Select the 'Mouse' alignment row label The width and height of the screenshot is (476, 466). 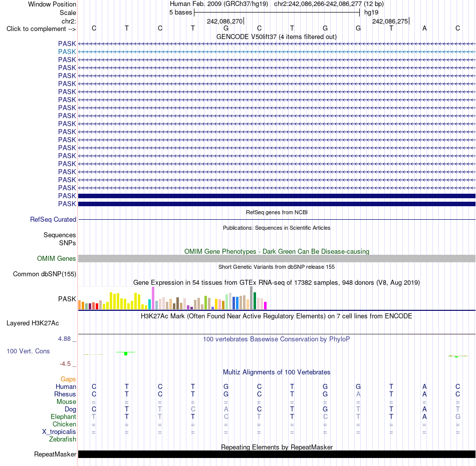[66, 402]
